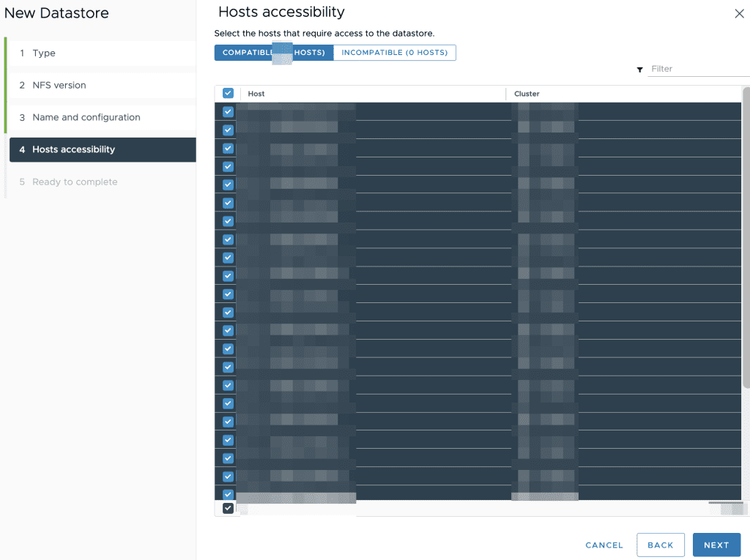Sort by the Host column header
The width and height of the screenshot is (750, 560).
click(x=256, y=94)
